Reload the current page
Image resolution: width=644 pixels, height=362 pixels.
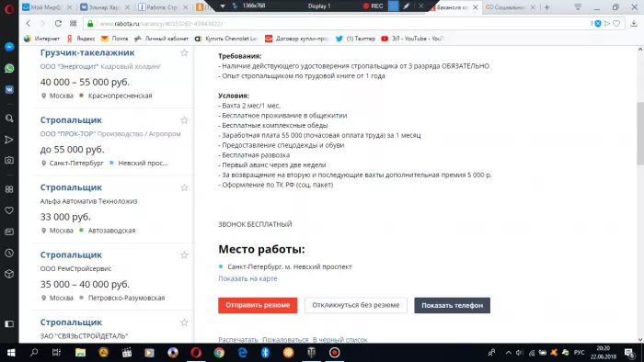tap(58, 23)
